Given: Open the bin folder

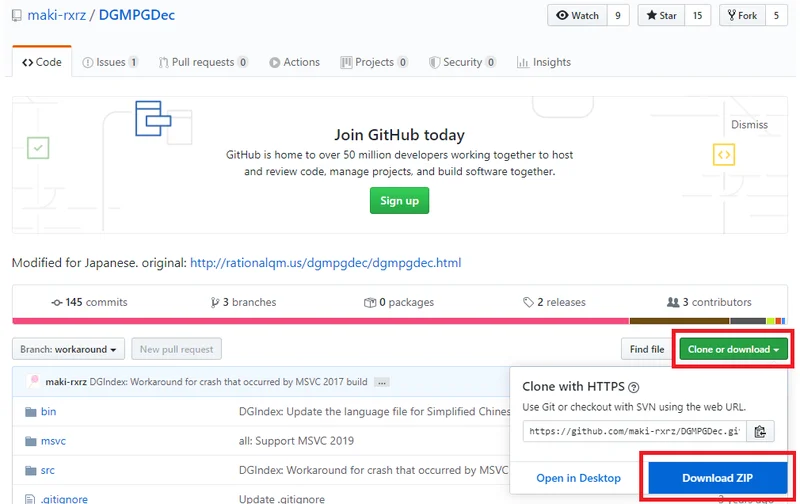Looking at the screenshot, I should coord(48,411).
